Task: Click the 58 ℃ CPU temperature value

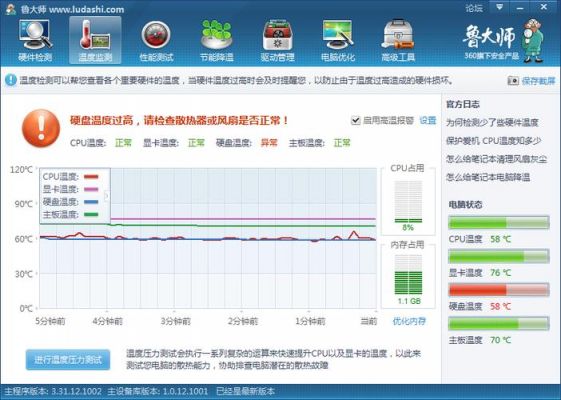Action: click(501, 239)
